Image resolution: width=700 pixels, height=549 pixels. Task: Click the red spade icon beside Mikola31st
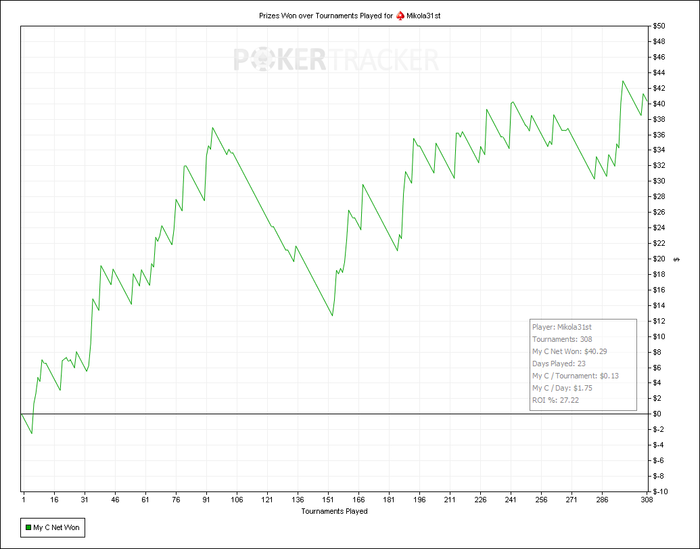coord(400,16)
